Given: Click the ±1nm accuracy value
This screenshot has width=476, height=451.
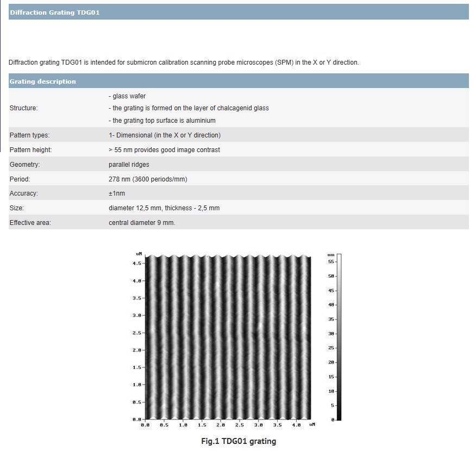Looking at the screenshot, I should [x=117, y=194].
